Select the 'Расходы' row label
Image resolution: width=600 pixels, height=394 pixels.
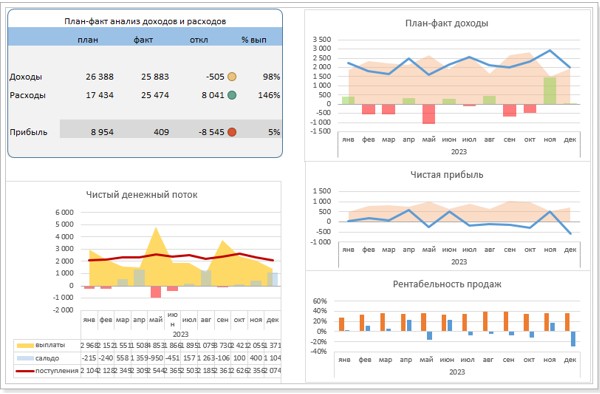pyautogui.click(x=27, y=95)
